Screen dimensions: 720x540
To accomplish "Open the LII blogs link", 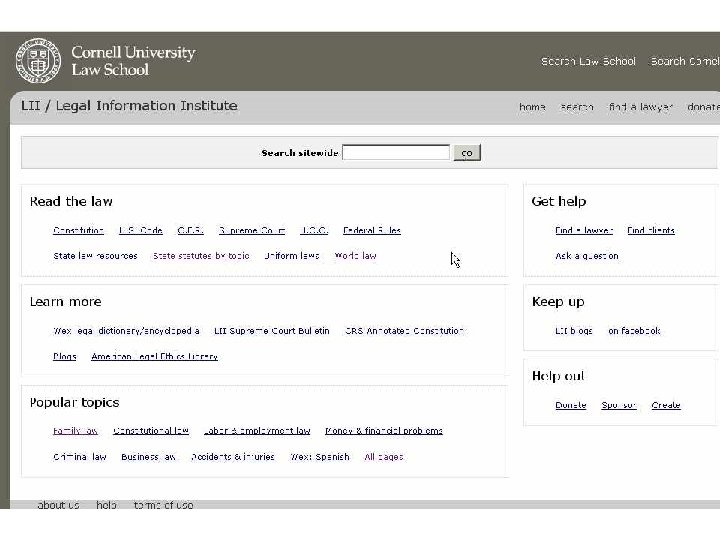I will click(x=574, y=331).
